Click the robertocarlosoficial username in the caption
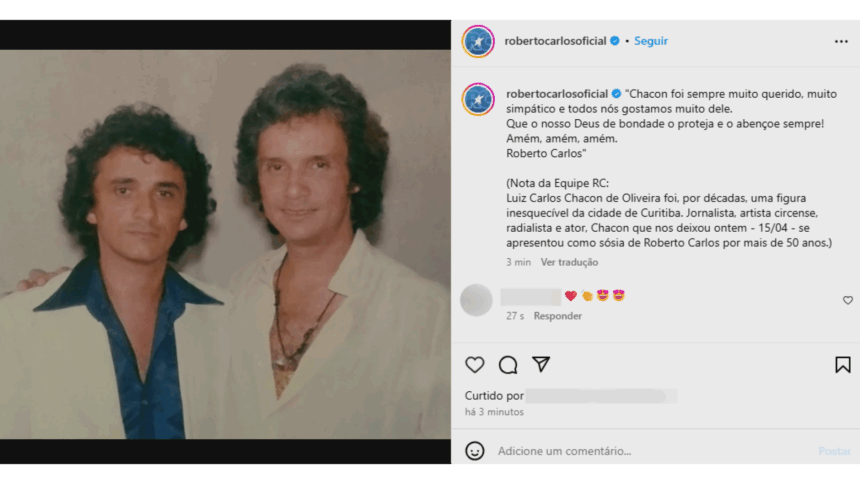860x484 pixels. [557, 94]
